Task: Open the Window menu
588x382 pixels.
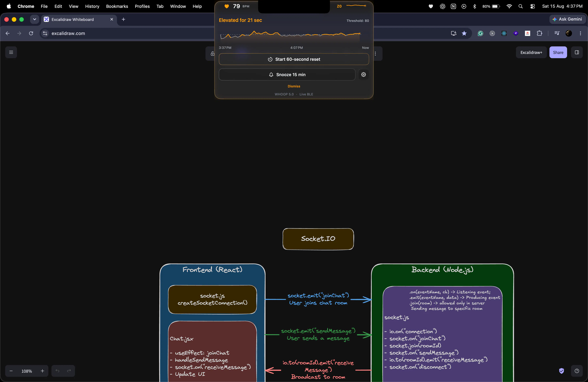Action: click(x=178, y=6)
